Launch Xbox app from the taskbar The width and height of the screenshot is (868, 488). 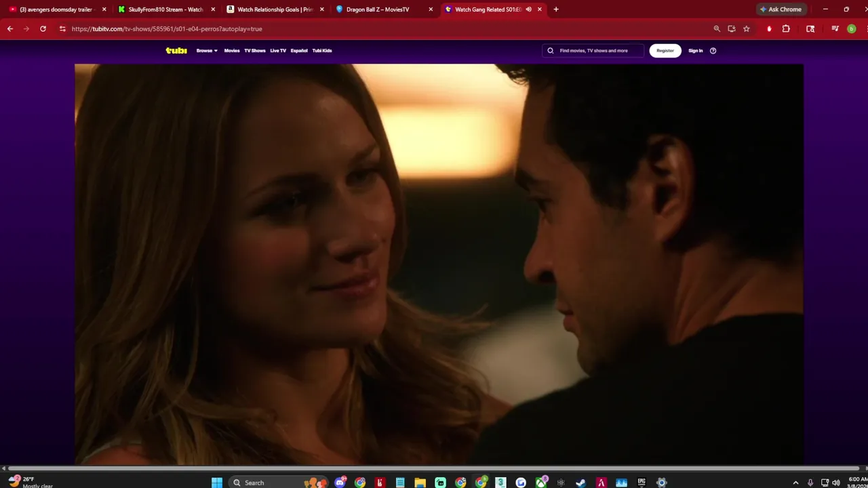click(541, 483)
